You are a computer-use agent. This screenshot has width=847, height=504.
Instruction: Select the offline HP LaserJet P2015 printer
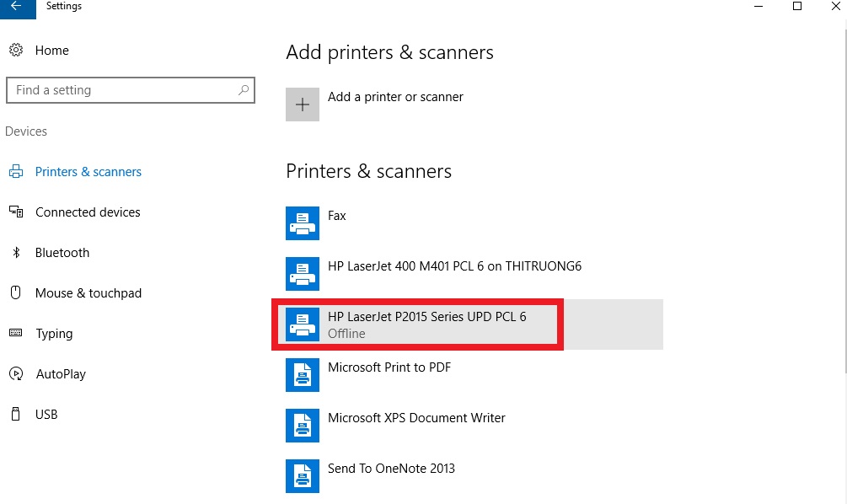coord(426,324)
